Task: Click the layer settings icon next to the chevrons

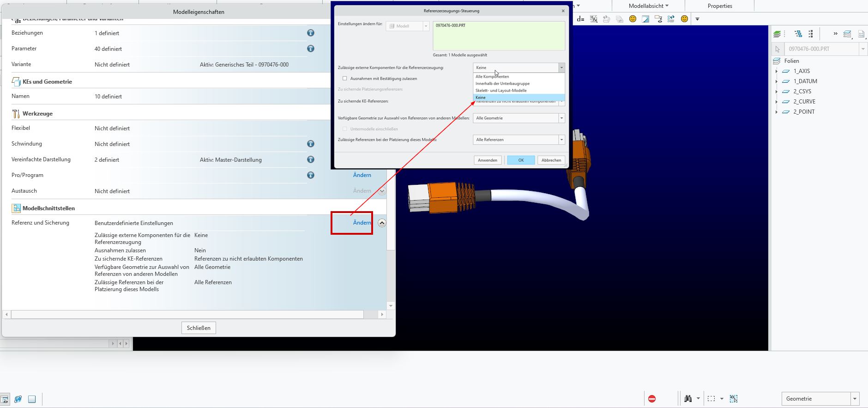Action: (847, 34)
